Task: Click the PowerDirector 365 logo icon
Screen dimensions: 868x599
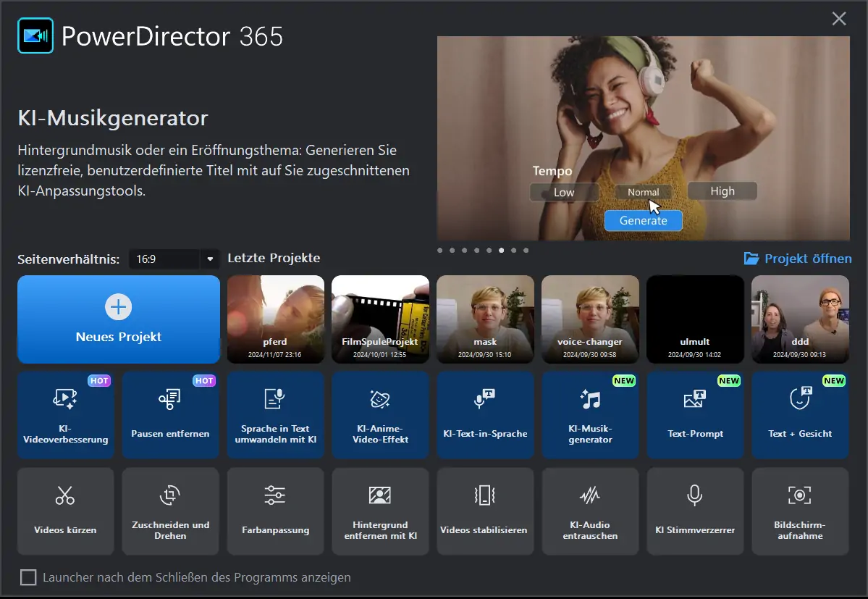Action: pos(35,35)
